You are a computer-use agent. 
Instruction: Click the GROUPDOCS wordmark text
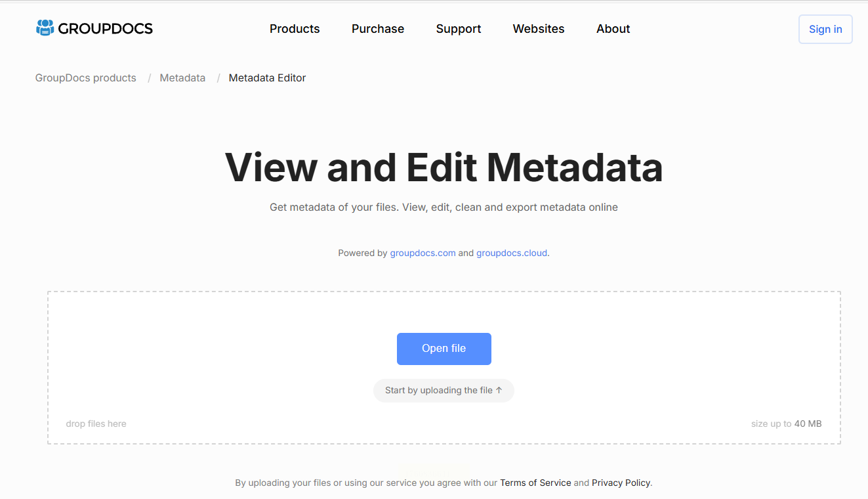click(x=105, y=28)
